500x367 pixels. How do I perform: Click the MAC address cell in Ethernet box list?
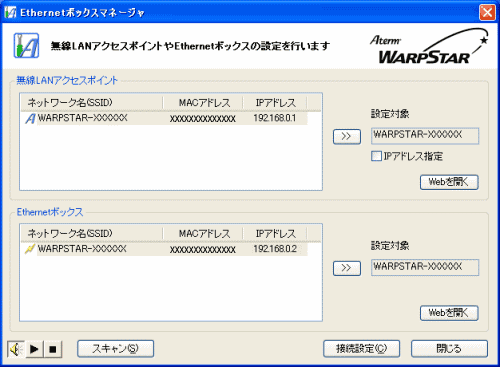point(203,249)
